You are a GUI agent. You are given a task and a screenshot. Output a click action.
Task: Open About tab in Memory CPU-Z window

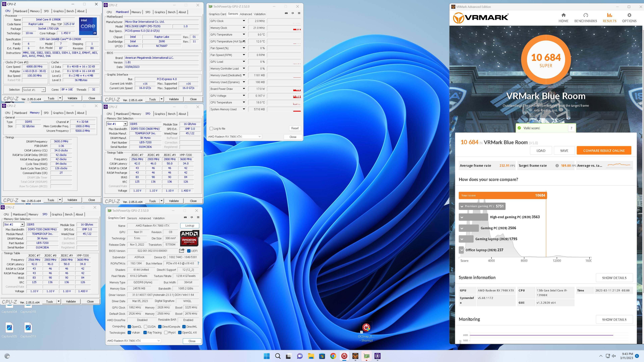80,113
